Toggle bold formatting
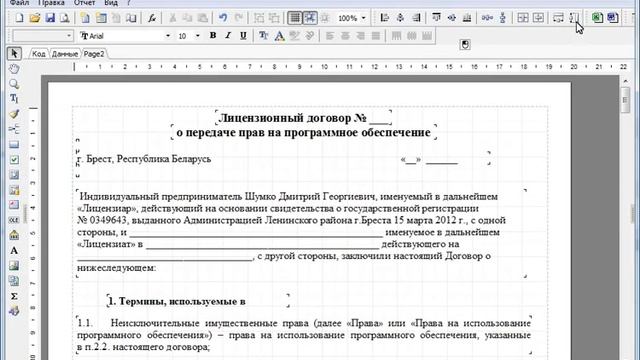Viewport: 640px width, 360px height. [213, 36]
